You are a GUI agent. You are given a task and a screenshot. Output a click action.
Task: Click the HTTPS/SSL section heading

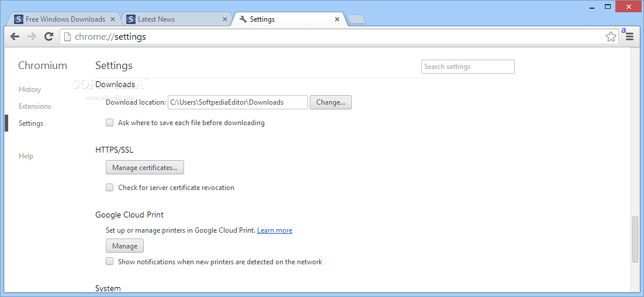click(114, 150)
